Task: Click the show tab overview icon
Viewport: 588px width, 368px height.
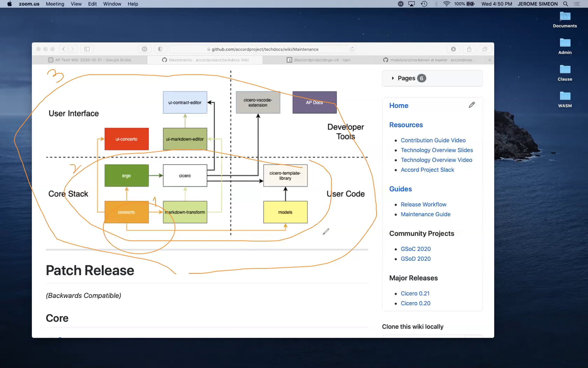Action: click(x=485, y=49)
